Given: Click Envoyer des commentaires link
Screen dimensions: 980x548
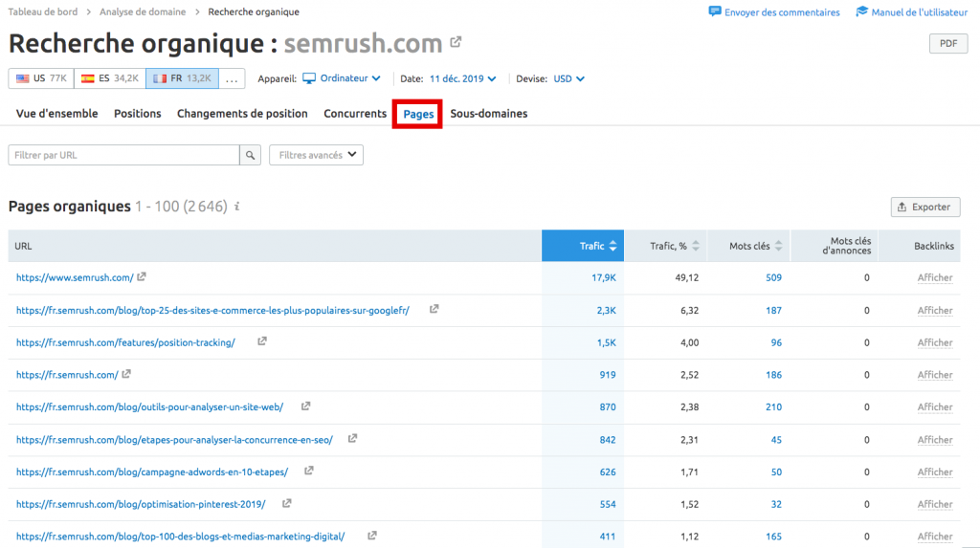Looking at the screenshot, I should [782, 11].
